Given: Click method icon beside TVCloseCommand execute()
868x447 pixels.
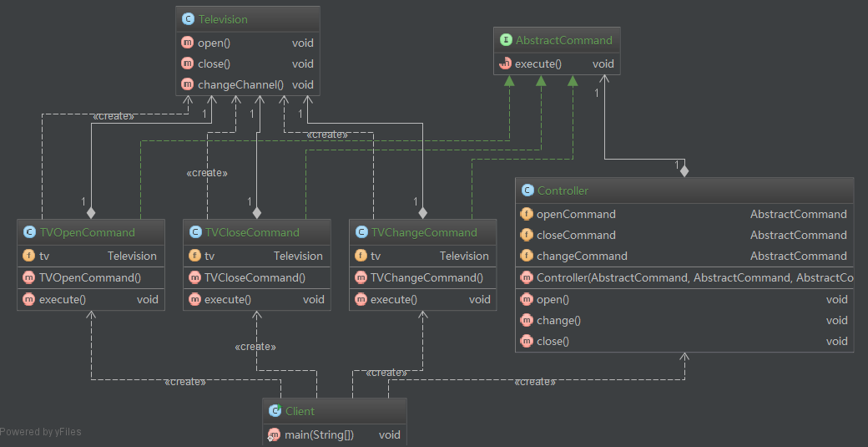Looking at the screenshot, I should point(194,300).
